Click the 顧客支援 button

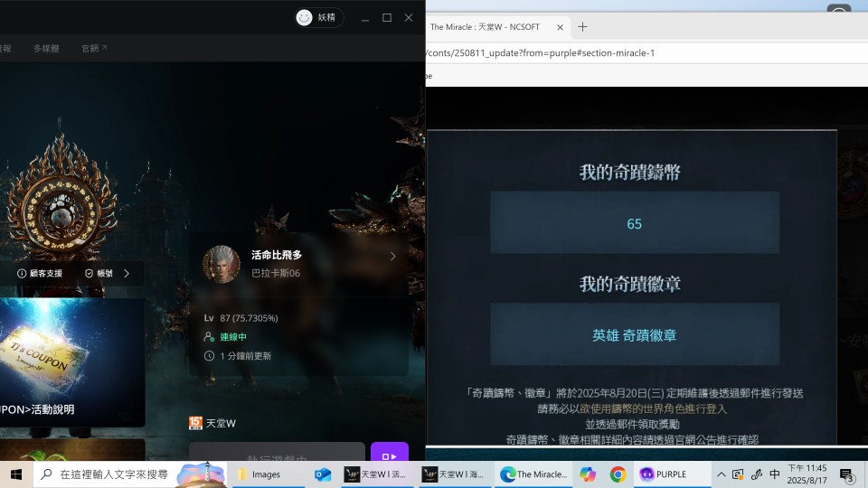click(41, 273)
